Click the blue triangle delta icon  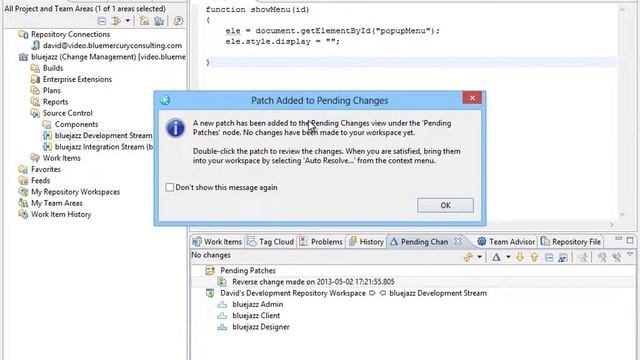point(496,257)
